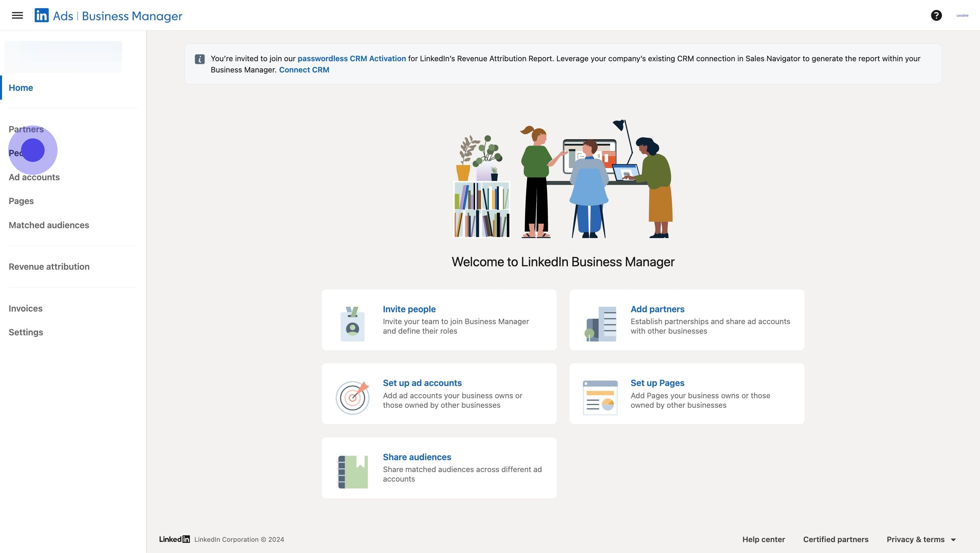This screenshot has height=553, width=980.
Task: Click the Connect CRM link
Action: click(304, 70)
